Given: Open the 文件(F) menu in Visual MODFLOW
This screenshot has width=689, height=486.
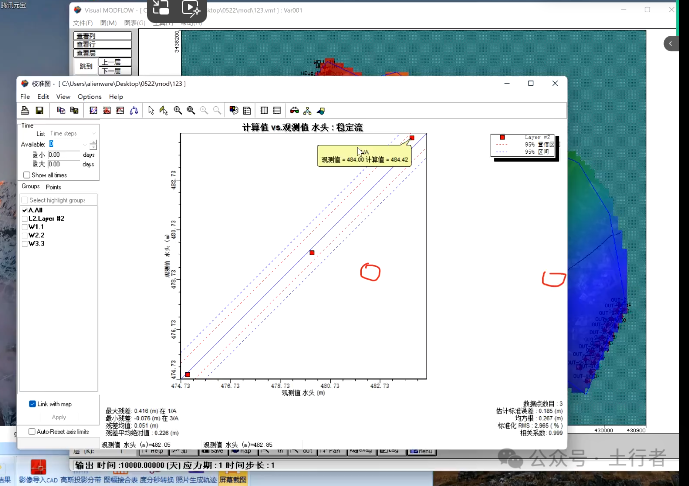Looking at the screenshot, I should 83,22.
